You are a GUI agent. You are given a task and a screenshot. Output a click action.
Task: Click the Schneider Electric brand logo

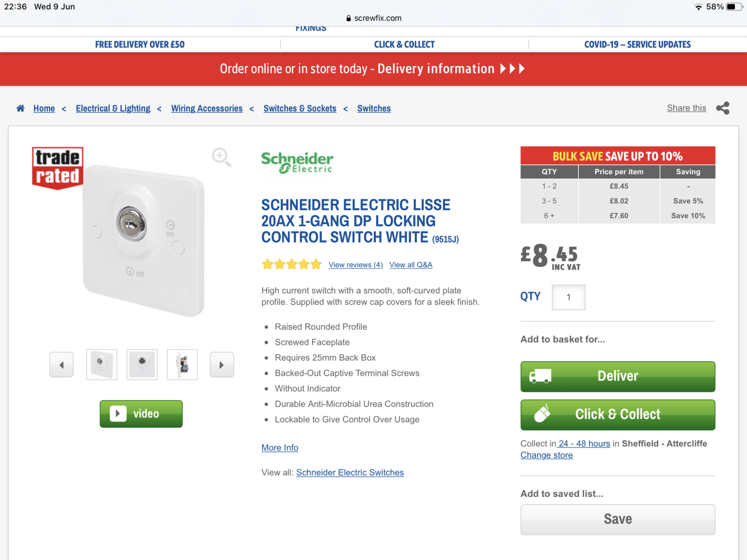[297, 162]
